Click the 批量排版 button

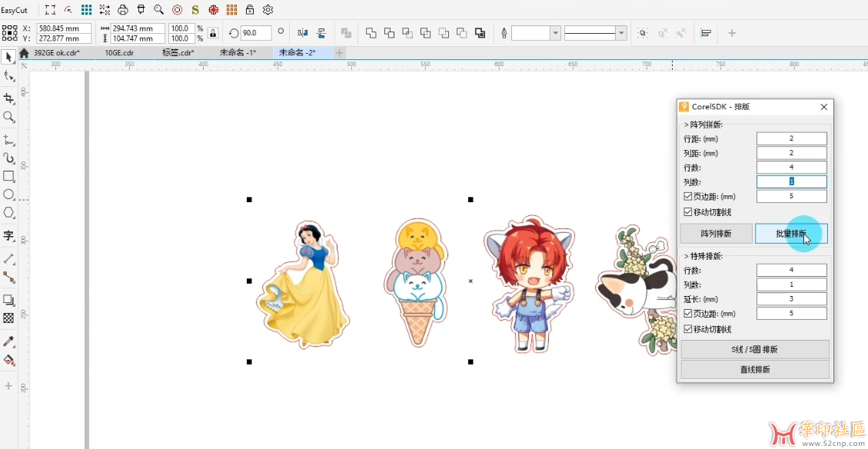click(792, 234)
